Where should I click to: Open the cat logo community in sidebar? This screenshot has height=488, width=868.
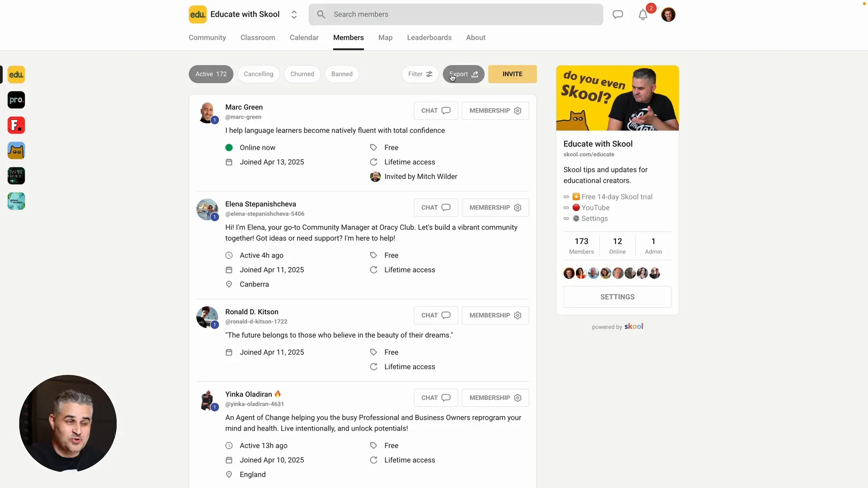click(16, 150)
